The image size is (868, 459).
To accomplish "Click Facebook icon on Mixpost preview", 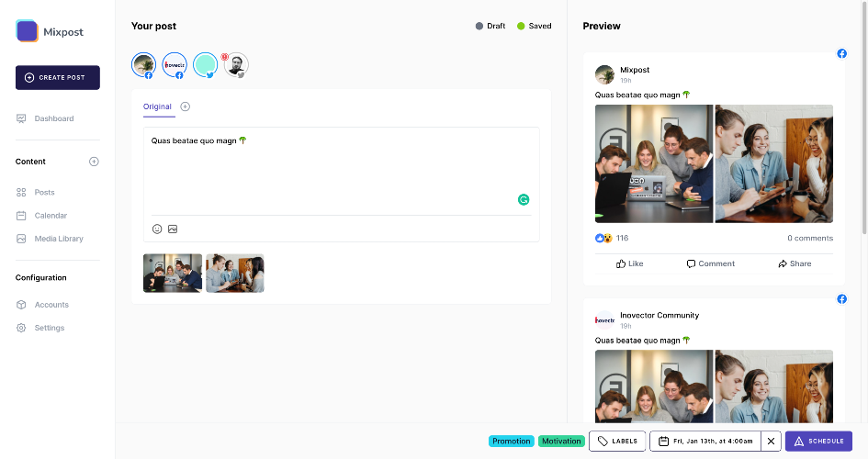I will pos(841,53).
